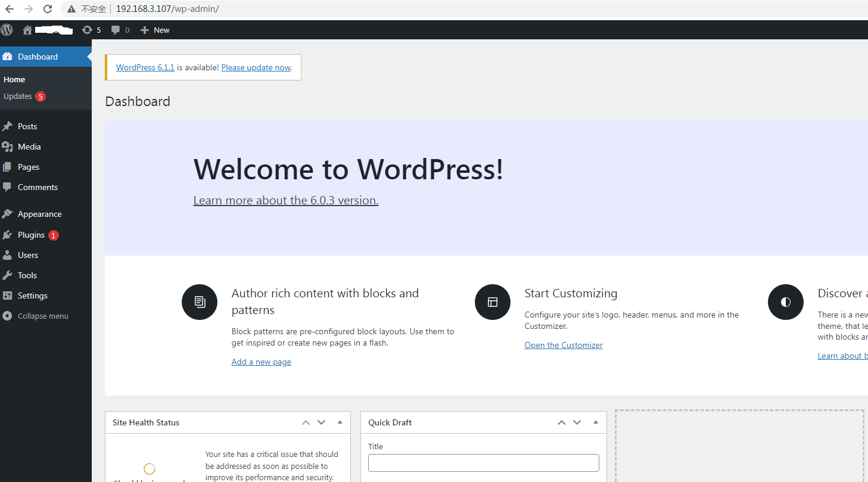Click the Start Customizing heading

click(571, 293)
